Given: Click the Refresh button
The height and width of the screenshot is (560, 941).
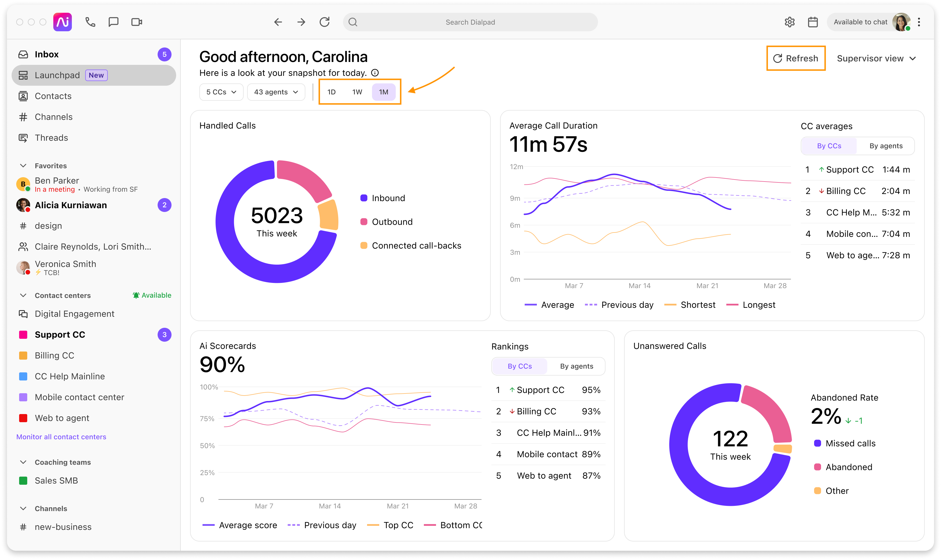Looking at the screenshot, I should tap(796, 58).
